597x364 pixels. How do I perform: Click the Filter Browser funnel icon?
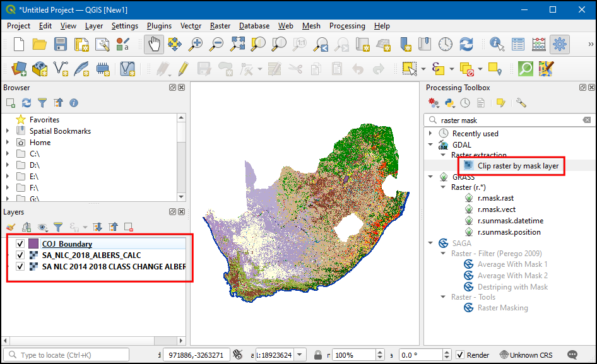[x=42, y=103]
